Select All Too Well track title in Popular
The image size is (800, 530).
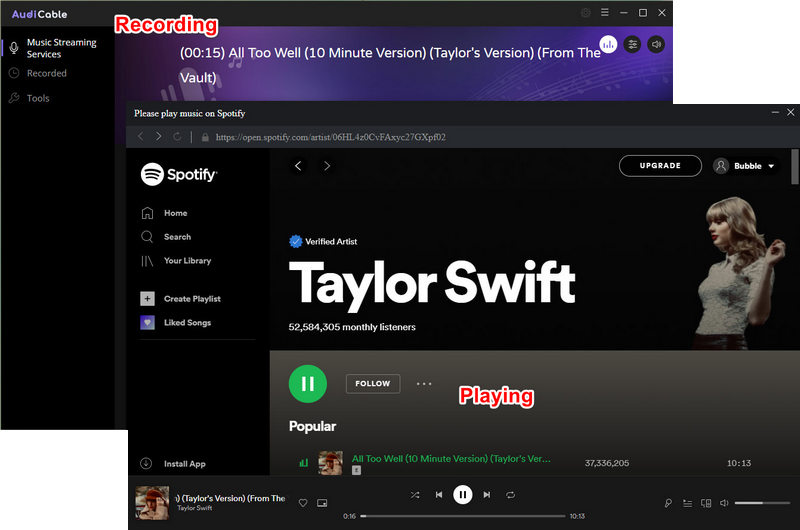pyautogui.click(x=451, y=459)
